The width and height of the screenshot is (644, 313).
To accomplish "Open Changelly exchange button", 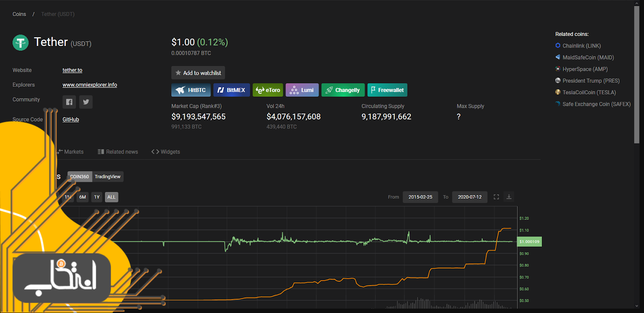I will (343, 90).
